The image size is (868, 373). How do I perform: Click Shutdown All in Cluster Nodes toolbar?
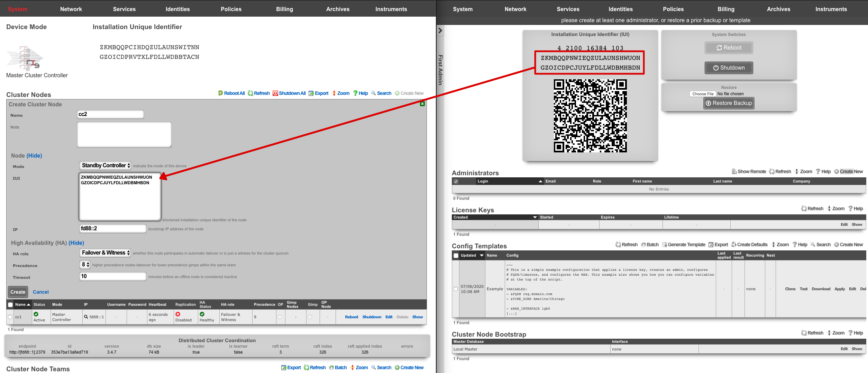289,93
